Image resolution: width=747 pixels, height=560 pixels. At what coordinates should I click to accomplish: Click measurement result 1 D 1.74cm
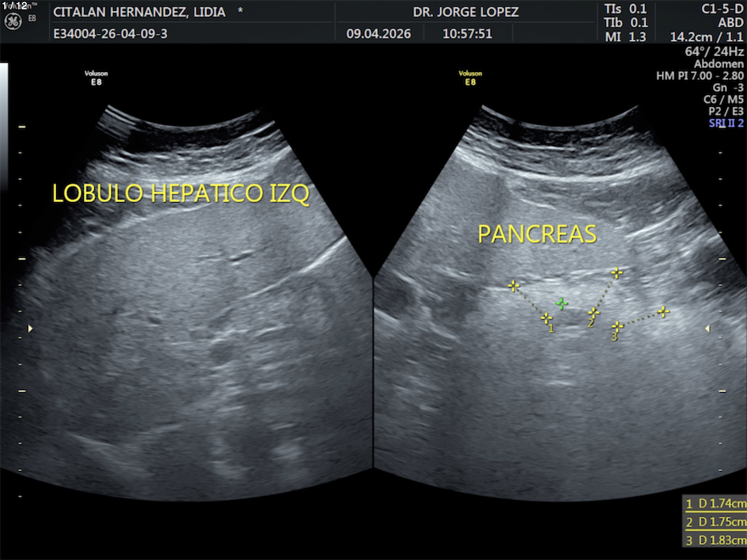(715, 504)
